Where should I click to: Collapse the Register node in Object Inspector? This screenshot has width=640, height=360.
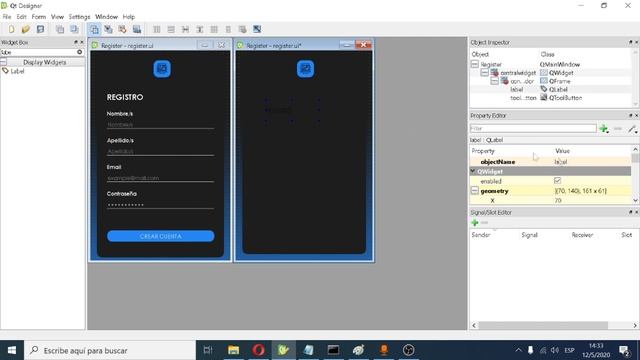[475, 64]
